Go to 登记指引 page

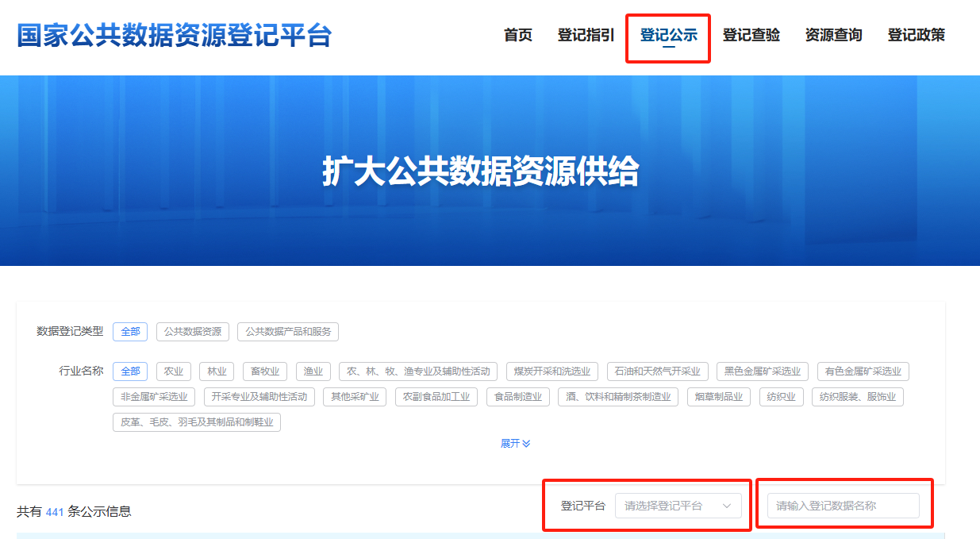click(586, 35)
